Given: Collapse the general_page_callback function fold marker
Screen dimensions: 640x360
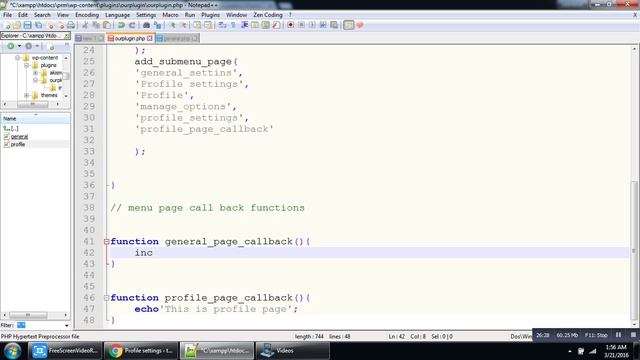Looking at the screenshot, I should pos(107,242).
